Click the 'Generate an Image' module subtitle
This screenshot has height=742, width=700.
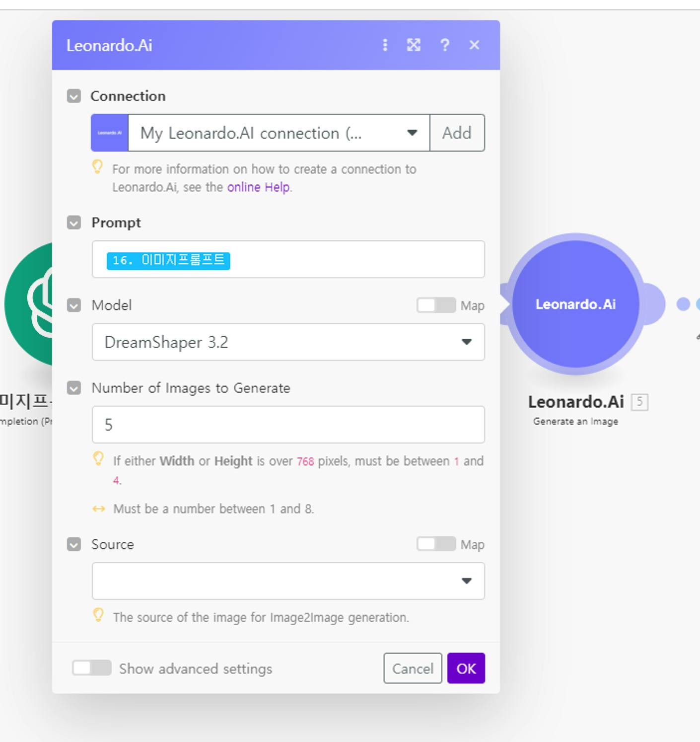tap(575, 421)
